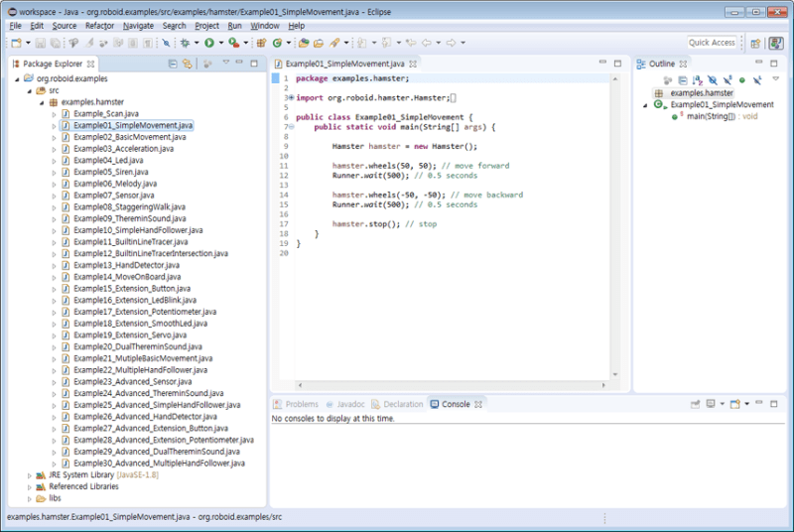Toggle Hide Local Types in Outline toolbar
The image size is (794, 532).
click(757, 80)
